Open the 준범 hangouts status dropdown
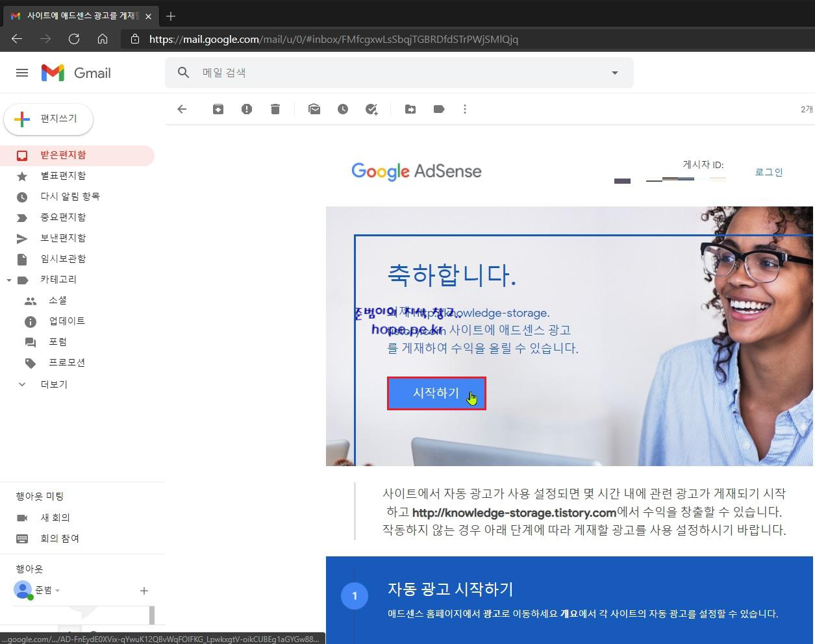Viewport: 815px width, 644px height. [57, 590]
